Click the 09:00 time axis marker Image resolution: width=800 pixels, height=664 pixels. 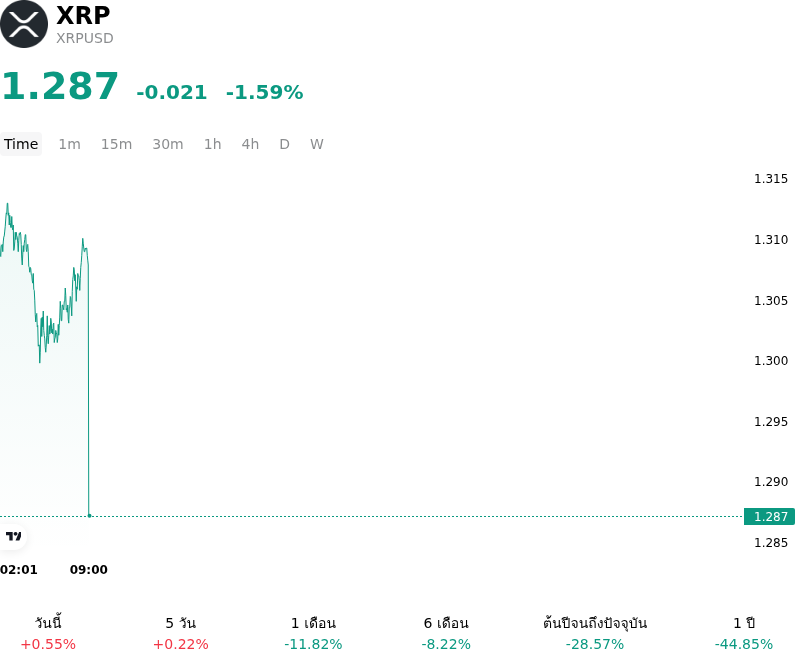coord(89,570)
